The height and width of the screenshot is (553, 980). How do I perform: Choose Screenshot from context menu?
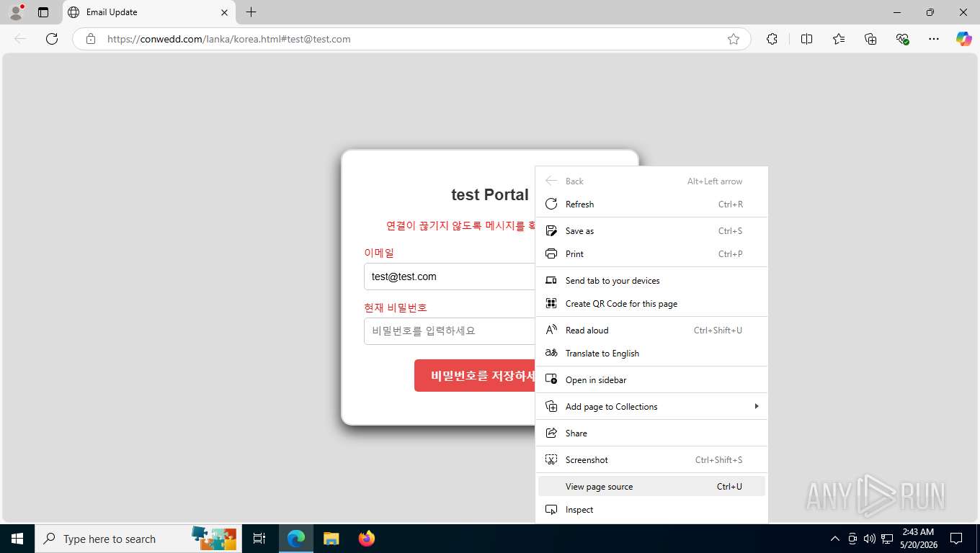(652, 460)
